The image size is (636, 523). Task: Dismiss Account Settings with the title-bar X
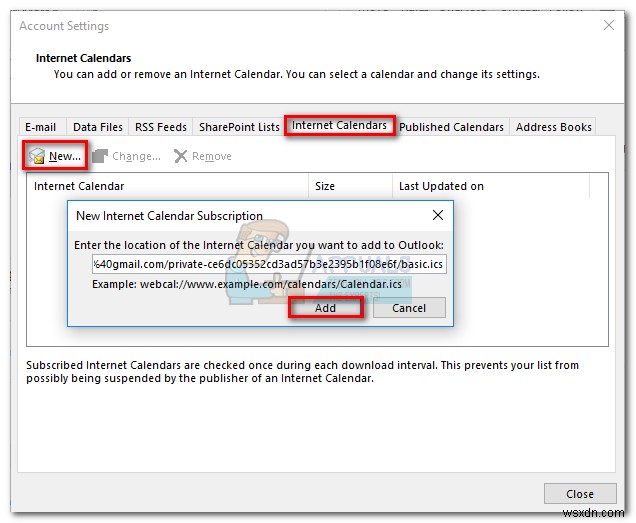tap(608, 26)
